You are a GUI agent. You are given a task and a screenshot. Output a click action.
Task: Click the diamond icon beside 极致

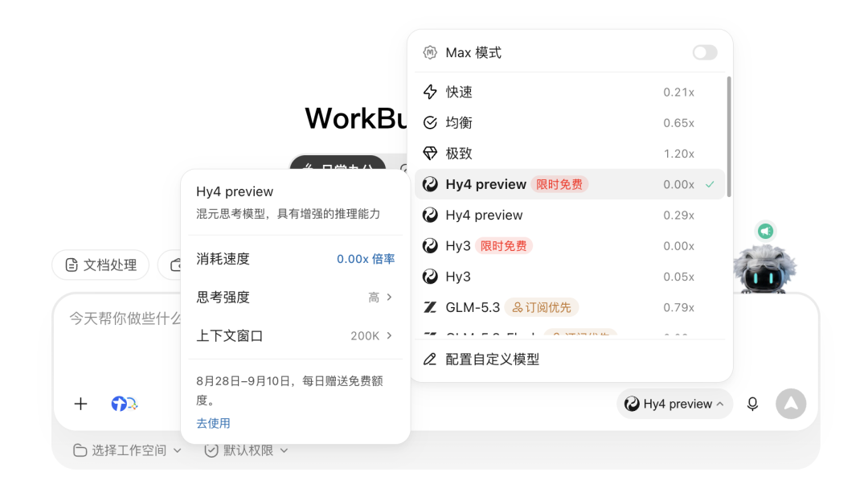point(430,154)
